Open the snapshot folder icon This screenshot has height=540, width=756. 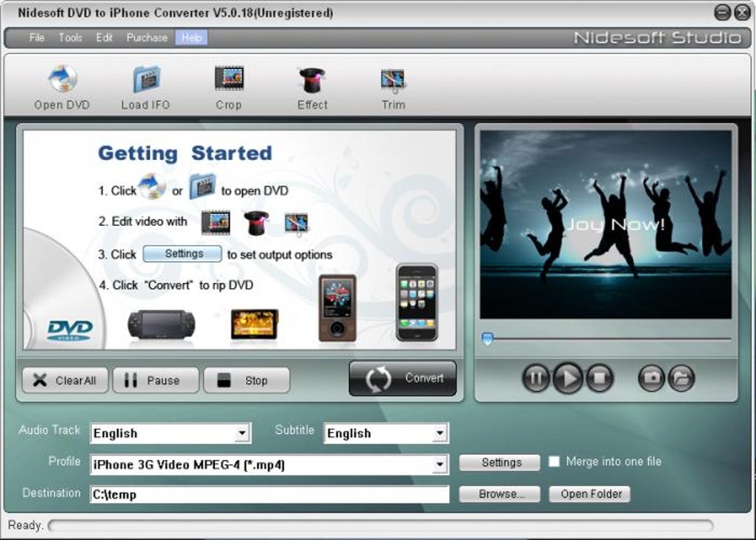(x=681, y=378)
